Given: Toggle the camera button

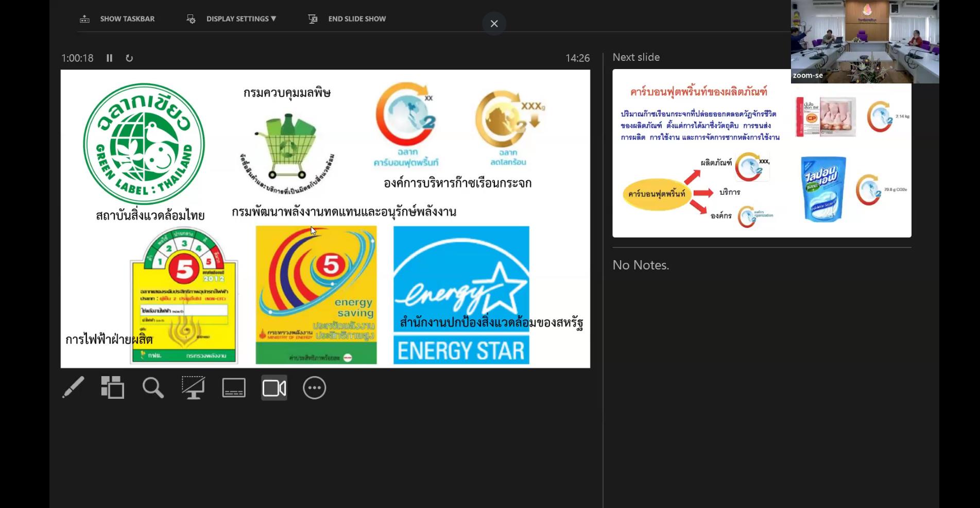Looking at the screenshot, I should (274, 387).
